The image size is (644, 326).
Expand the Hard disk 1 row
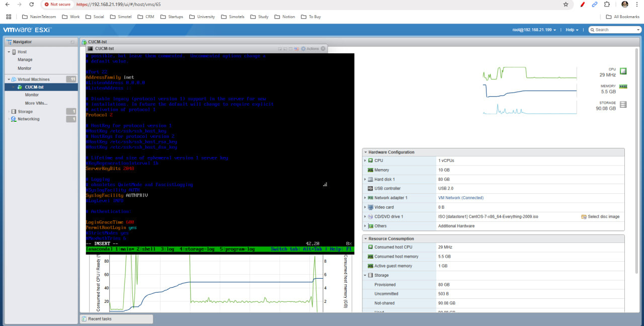365,179
